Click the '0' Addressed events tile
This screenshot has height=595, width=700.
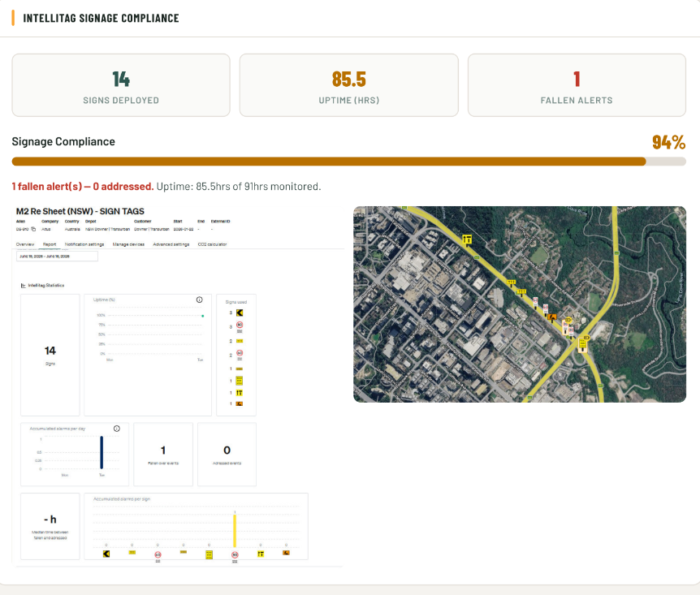coord(227,455)
